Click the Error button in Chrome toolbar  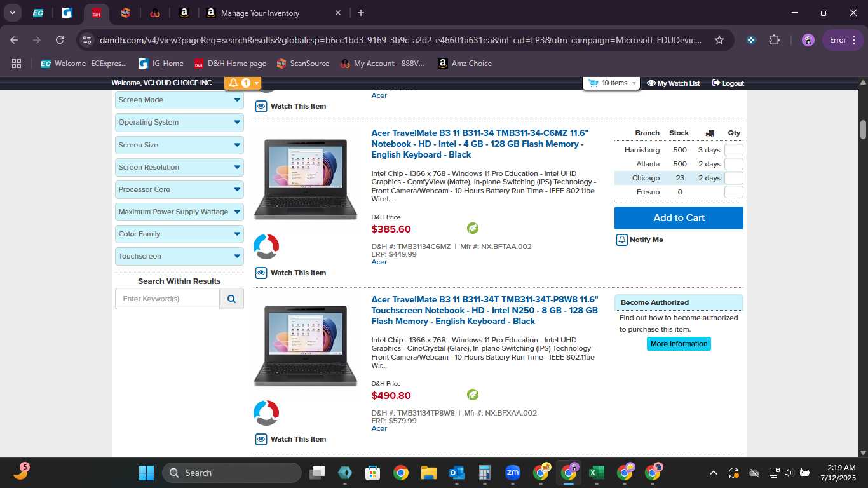click(843, 40)
